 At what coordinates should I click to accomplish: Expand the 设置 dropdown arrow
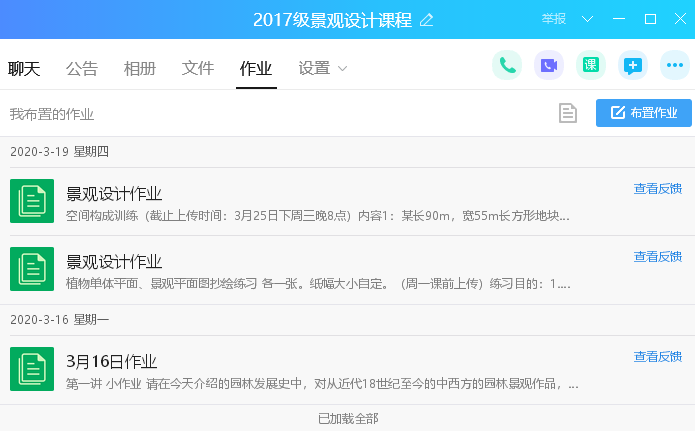(342, 69)
